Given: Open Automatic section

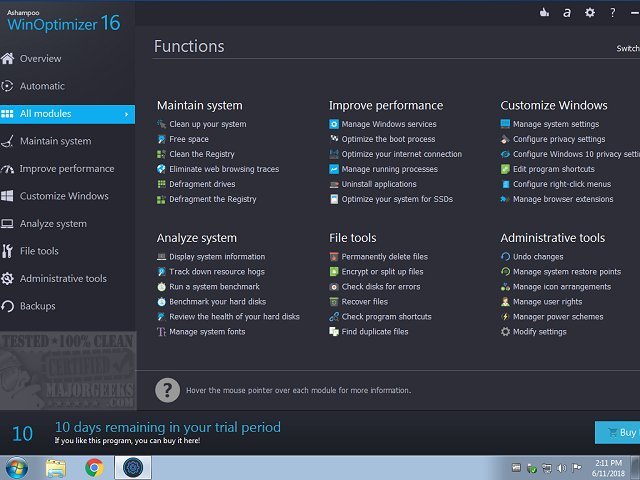Looking at the screenshot, I should pos(42,86).
